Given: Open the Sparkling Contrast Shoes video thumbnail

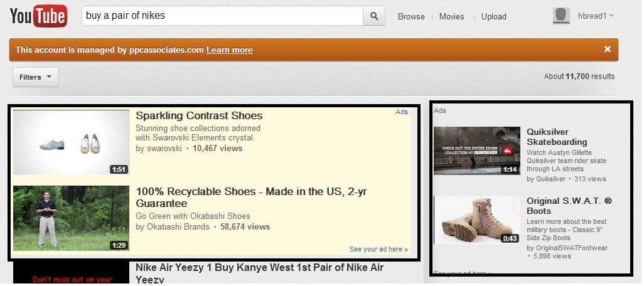Looking at the screenshot, I should 71,142.
